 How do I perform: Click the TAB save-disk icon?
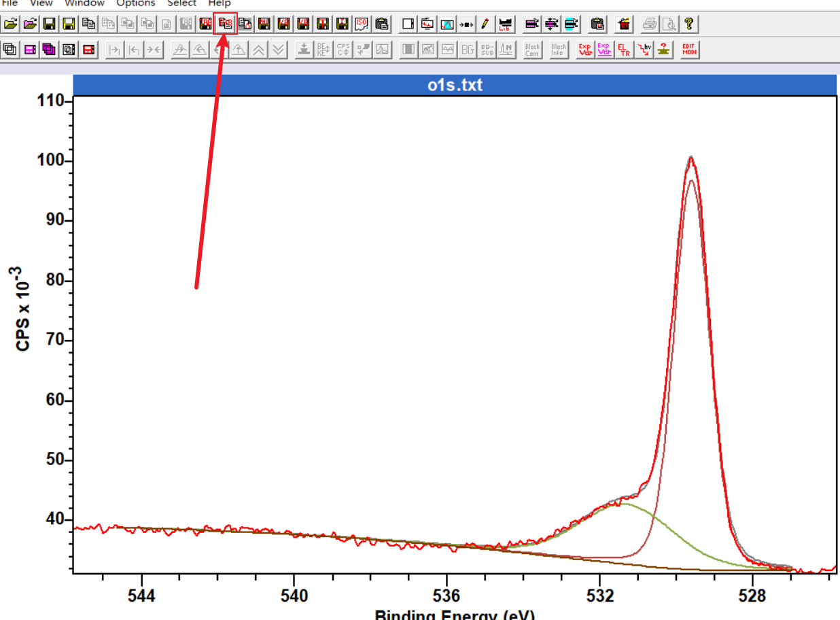(x=205, y=24)
